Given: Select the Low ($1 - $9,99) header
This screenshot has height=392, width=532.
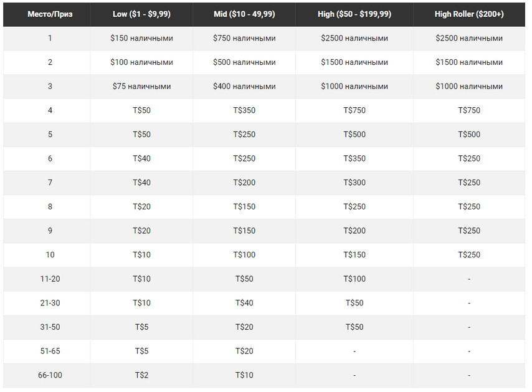Looking at the screenshot, I should tap(141, 14).
